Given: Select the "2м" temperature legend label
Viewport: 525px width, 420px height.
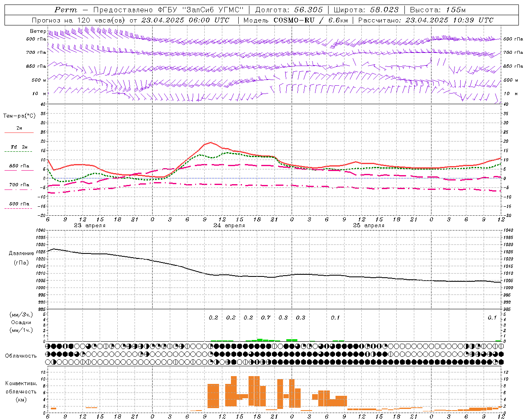Looking at the screenshot, I should point(19,128).
